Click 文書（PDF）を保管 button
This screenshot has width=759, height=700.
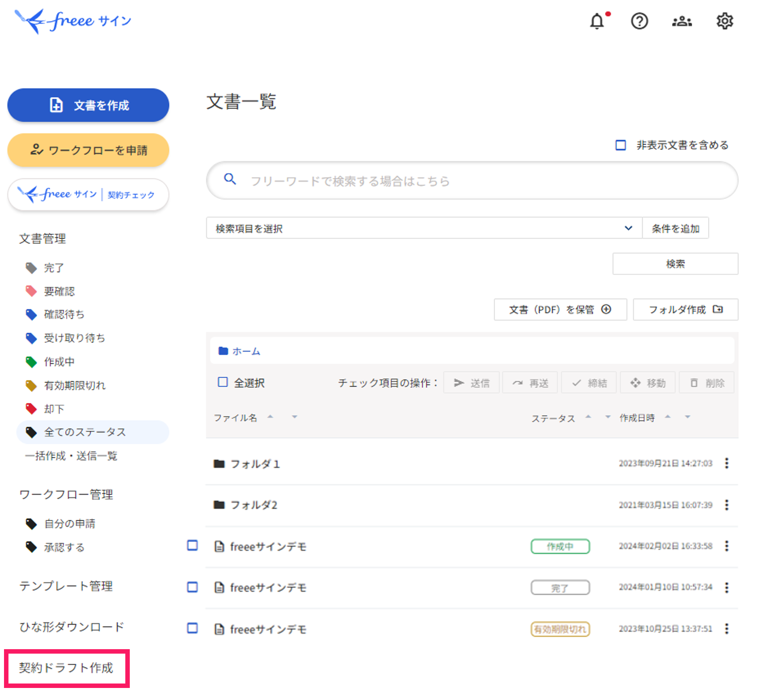pyautogui.click(x=561, y=309)
